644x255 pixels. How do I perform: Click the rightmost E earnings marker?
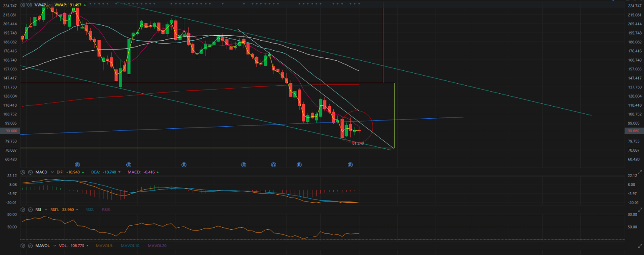coord(351,165)
